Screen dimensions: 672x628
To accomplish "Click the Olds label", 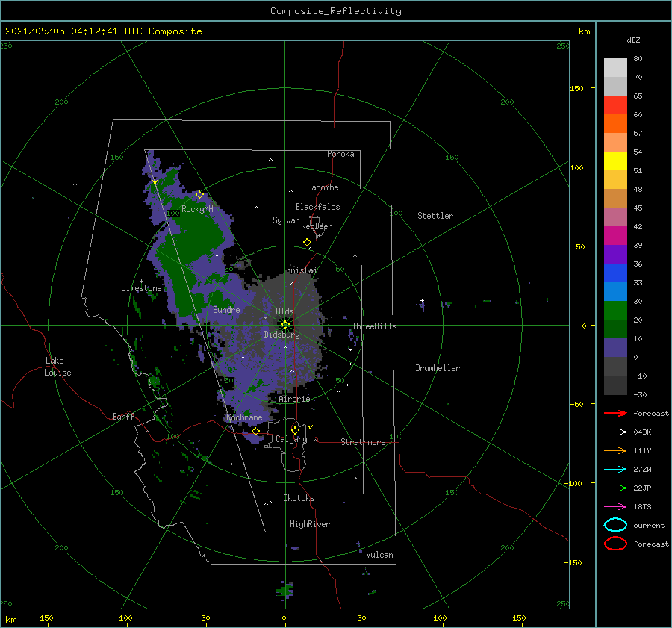I will [x=284, y=311].
